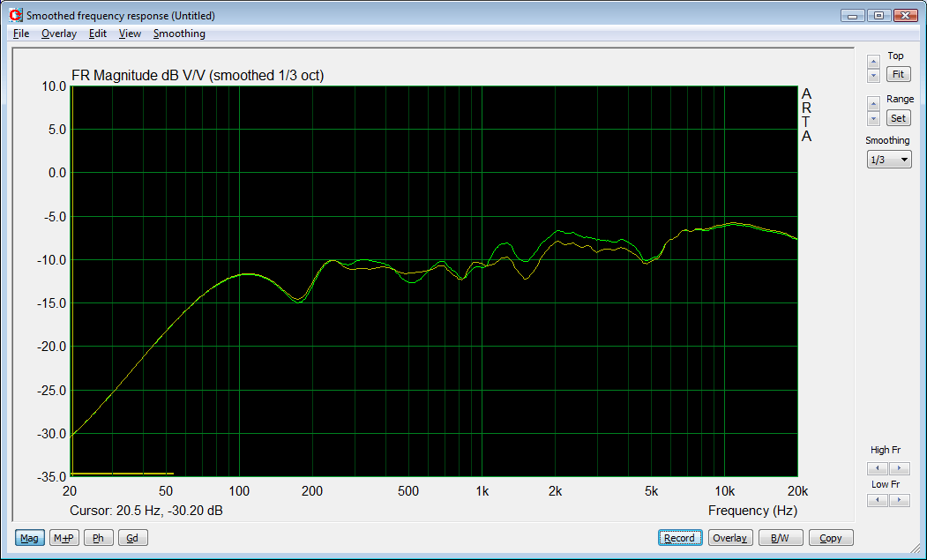Click the '1k' frequency axis label

click(482, 491)
